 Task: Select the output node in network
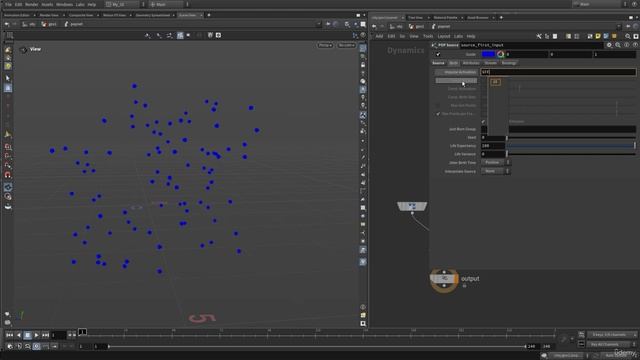[444, 279]
